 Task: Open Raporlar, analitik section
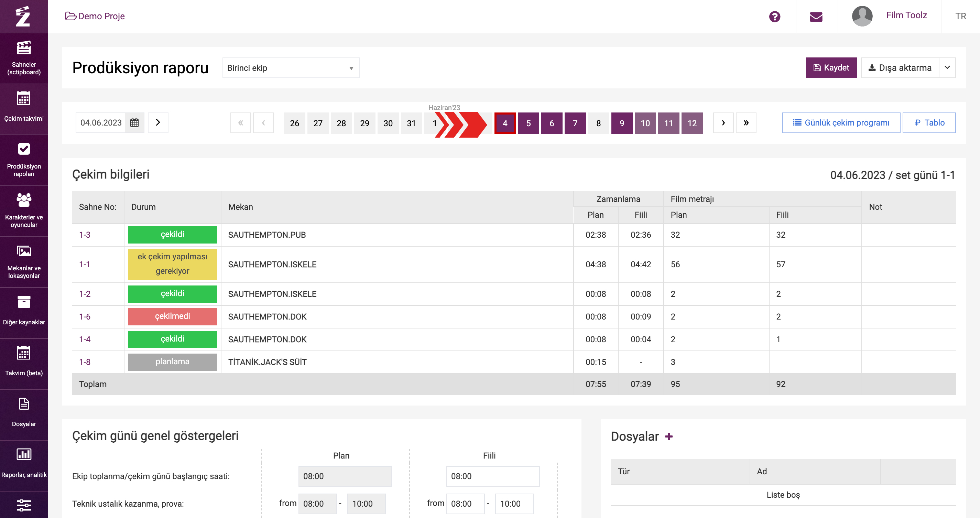(24, 466)
